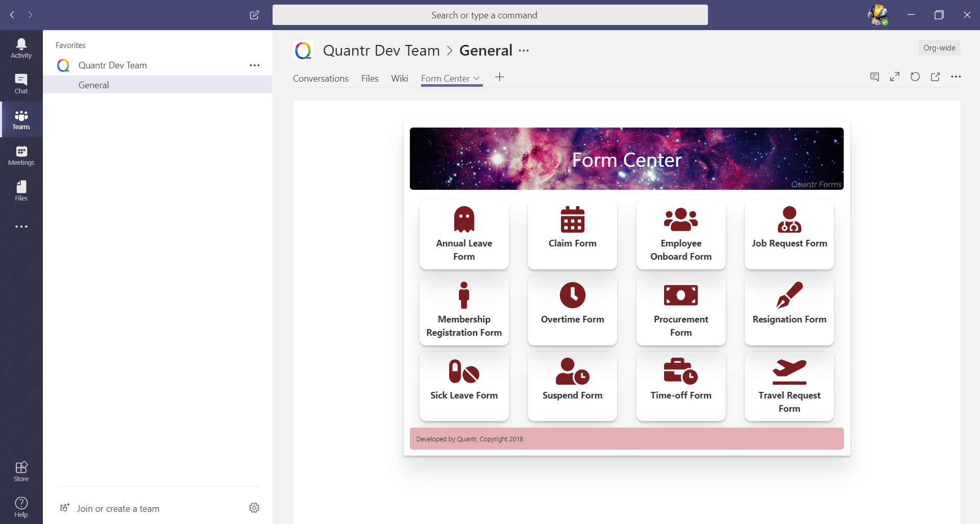Open the Sick Leave Form card
The width and height of the screenshot is (980, 524).
[464, 386]
